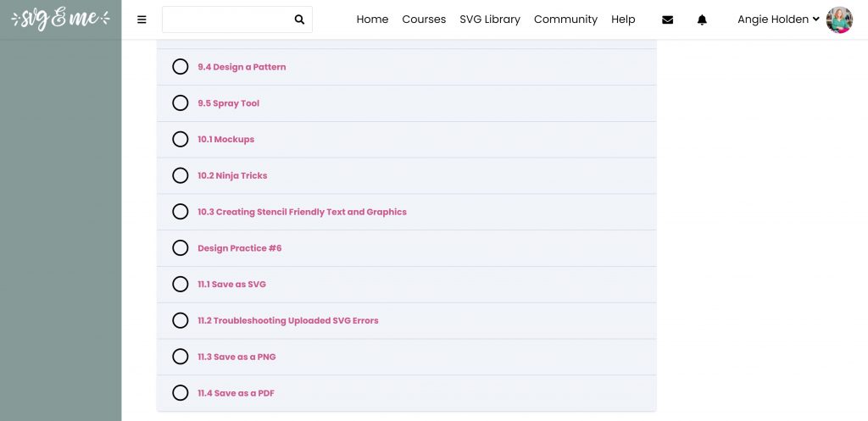
Task: Open the notifications bell icon
Action: tap(702, 20)
